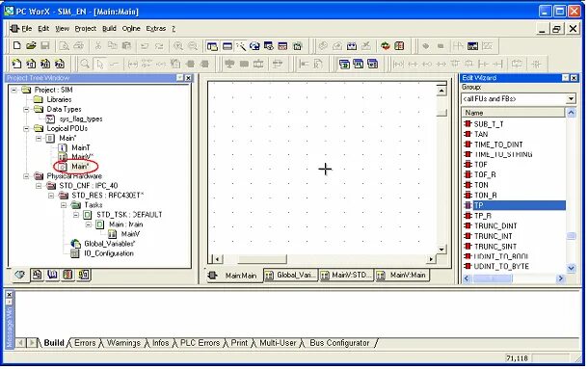The image size is (588, 369).
Task: Select the Instances tab icon below project tree
Action: (83, 275)
